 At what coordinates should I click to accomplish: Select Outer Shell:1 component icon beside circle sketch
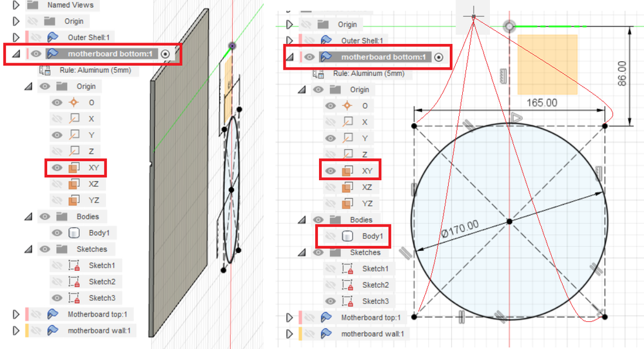(x=326, y=40)
